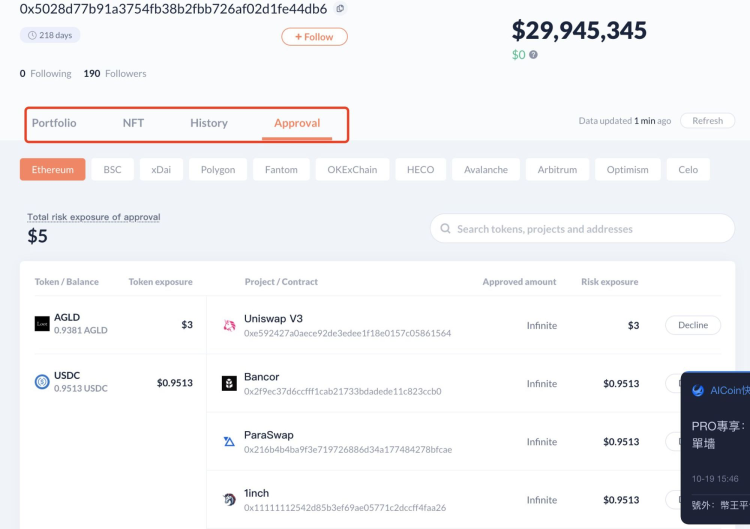This screenshot has height=529, width=750.
Task: Select the Polygon chain filter
Action: 218,170
